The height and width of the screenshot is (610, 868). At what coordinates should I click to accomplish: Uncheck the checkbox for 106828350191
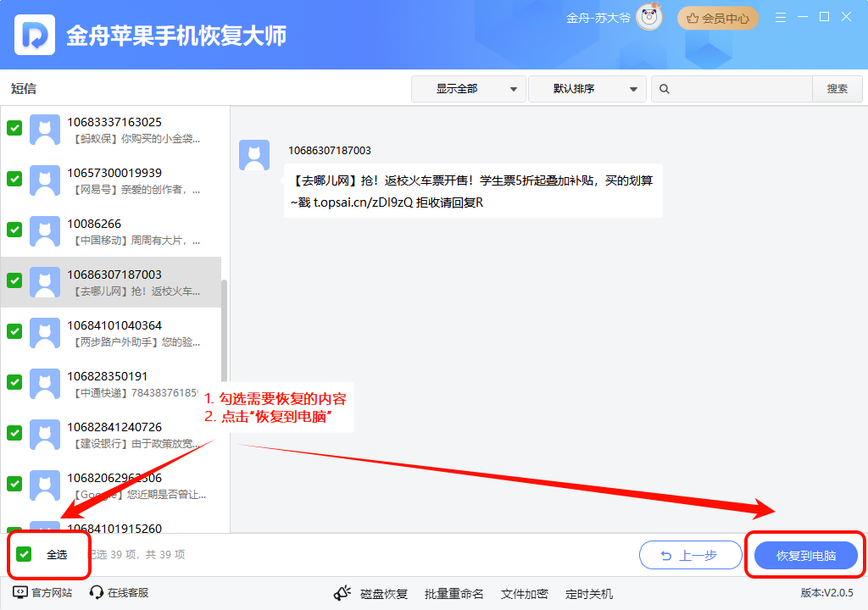[14, 382]
